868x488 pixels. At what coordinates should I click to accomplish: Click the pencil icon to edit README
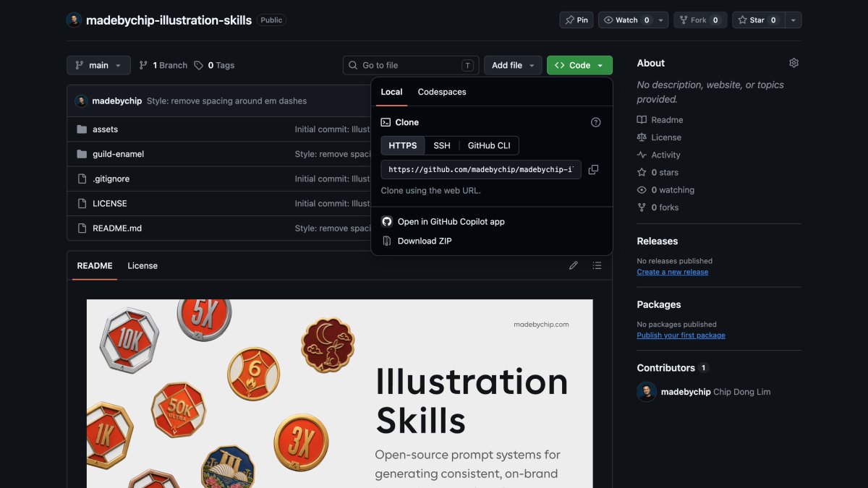574,265
